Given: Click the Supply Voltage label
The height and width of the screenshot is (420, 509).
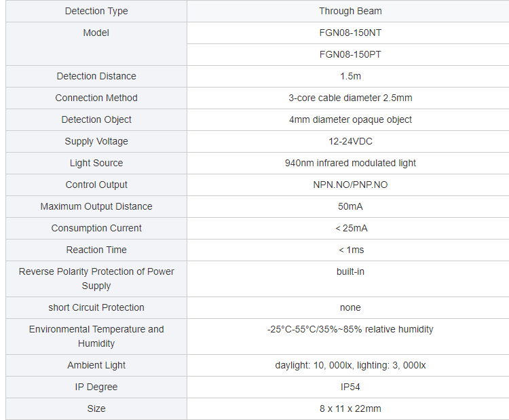Looking at the screenshot, I should [96, 142].
